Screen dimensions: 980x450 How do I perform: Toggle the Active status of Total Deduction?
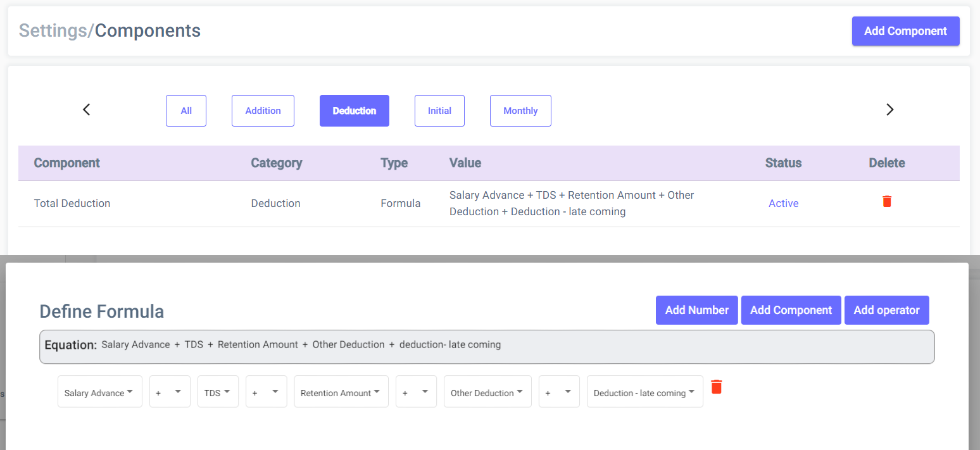click(783, 203)
